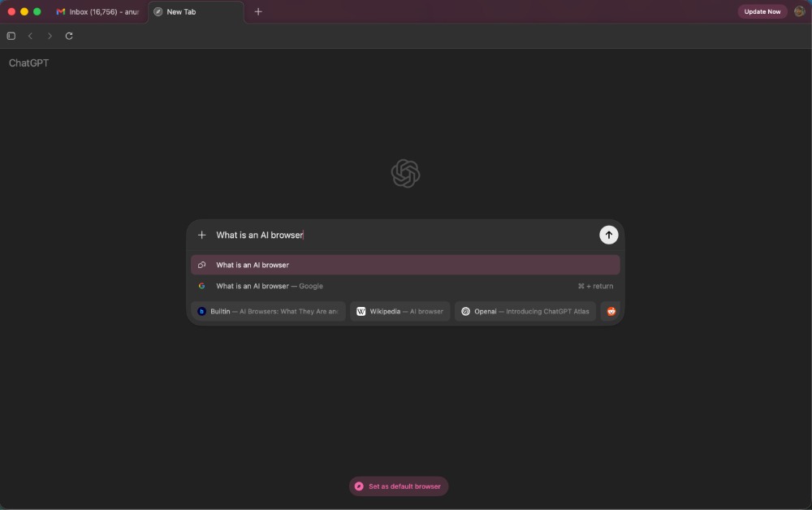Click the ChatGPT logo in center
The height and width of the screenshot is (510, 812).
pyautogui.click(x=405, y=174)
